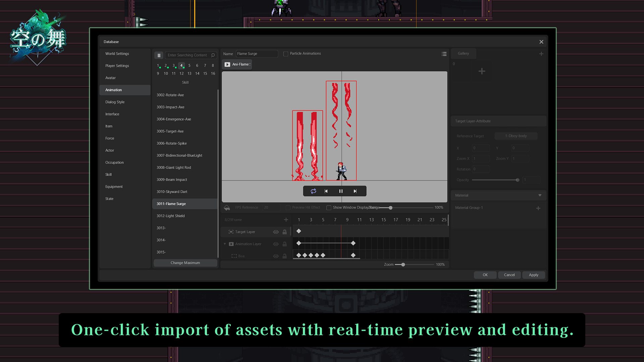Click the Change Maximum button
The height and width of the screenshot is (362, 644).
coord(185,263)
